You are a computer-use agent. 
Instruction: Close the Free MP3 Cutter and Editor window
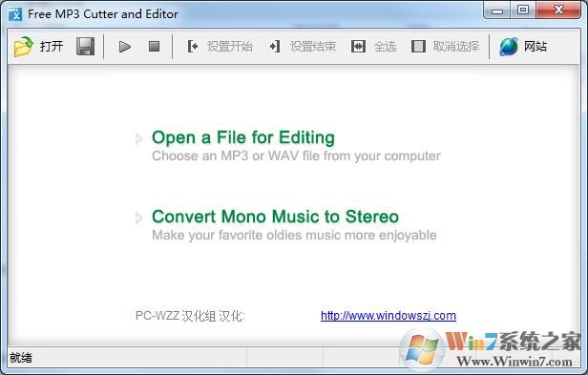coord(558,10)
